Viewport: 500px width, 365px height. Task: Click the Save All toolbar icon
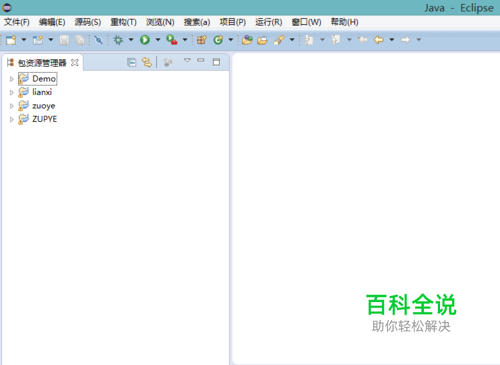pyautogui.click(x=80, y=40)
